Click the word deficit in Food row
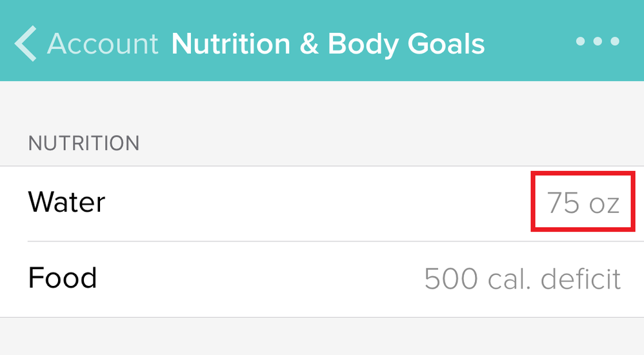 pos(581,279)
